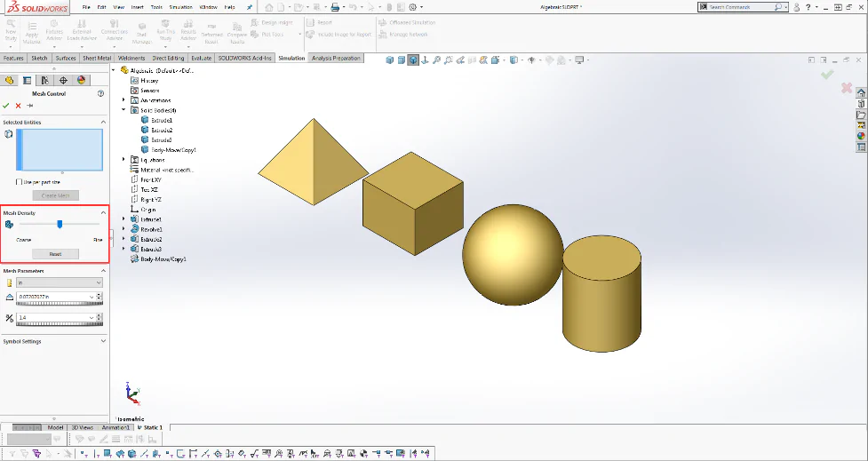This screenshot has height=461, width=868.
Task: Collapse the Mesh Parameters section
Action: [103, 271]
